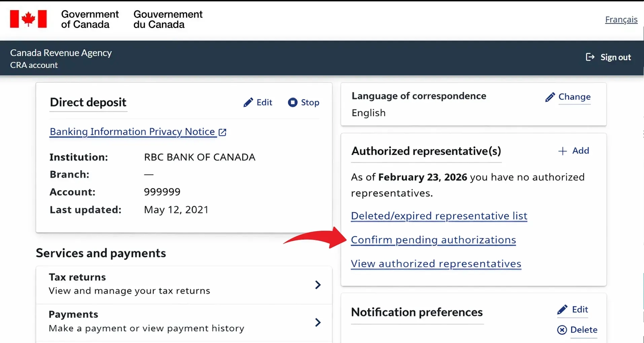644x343 pixels.
Task: Click the Canada flag logo
Action: click(x=28, y=19)
